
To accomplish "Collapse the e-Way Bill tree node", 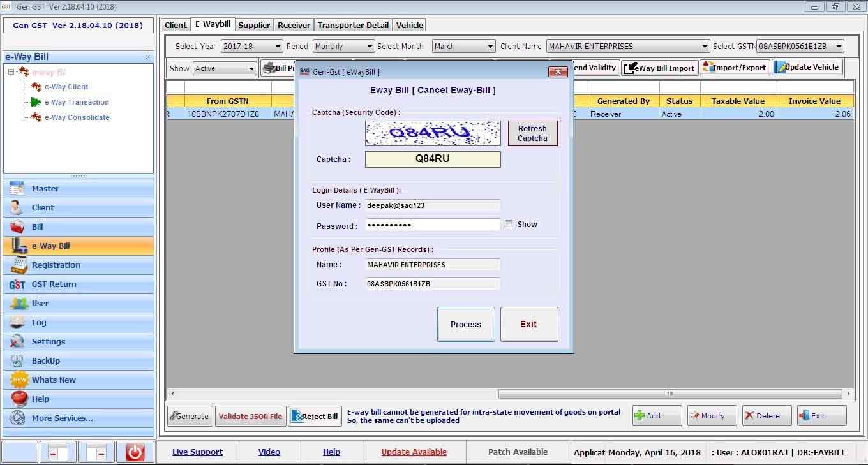I will 11,72.
